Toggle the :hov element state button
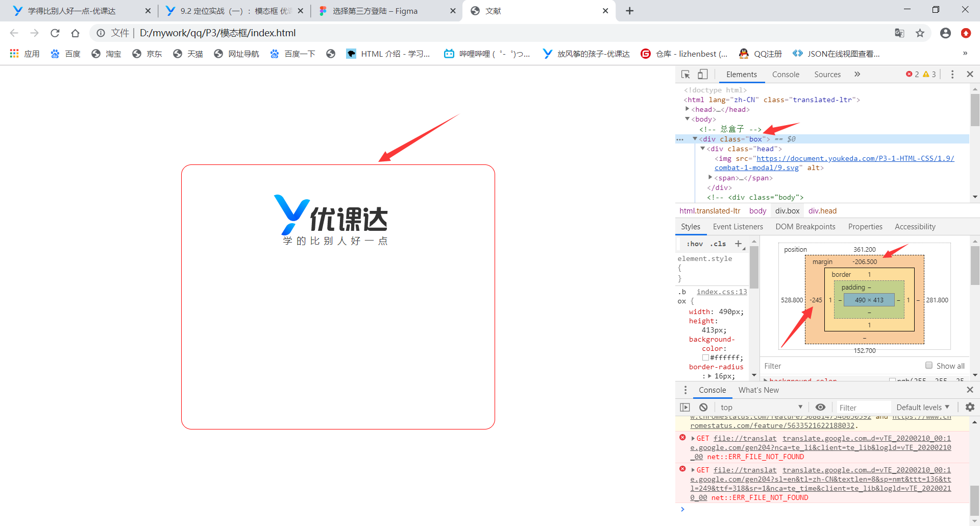 [x=695, y=244]
